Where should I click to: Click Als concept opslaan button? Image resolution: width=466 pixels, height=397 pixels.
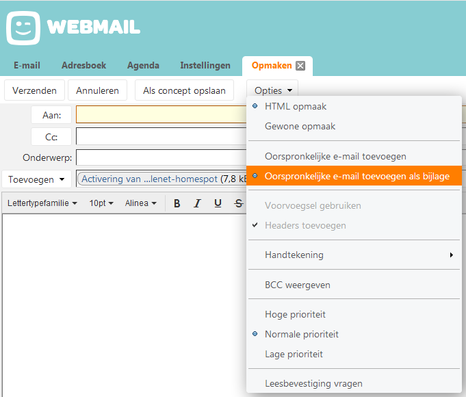tap(184, 90)
